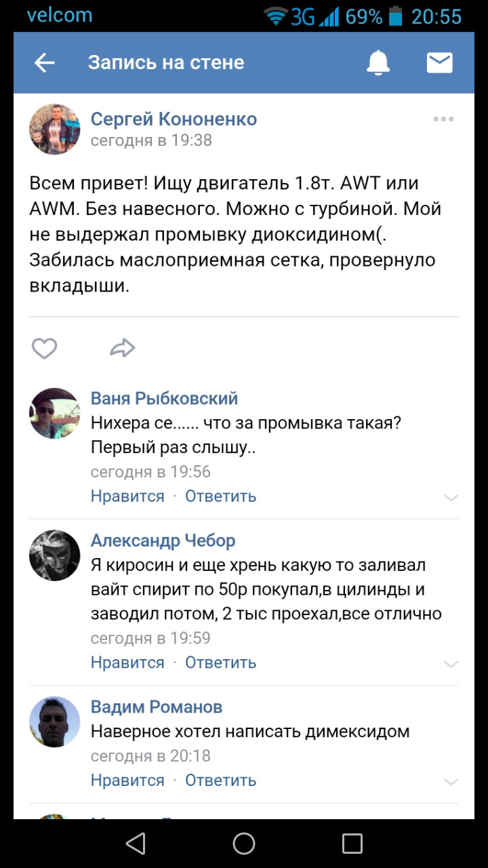This screenshot has width=488, height=868.
Task: Reply to Вадим Романов's comment
Action: tap(220, 781)
